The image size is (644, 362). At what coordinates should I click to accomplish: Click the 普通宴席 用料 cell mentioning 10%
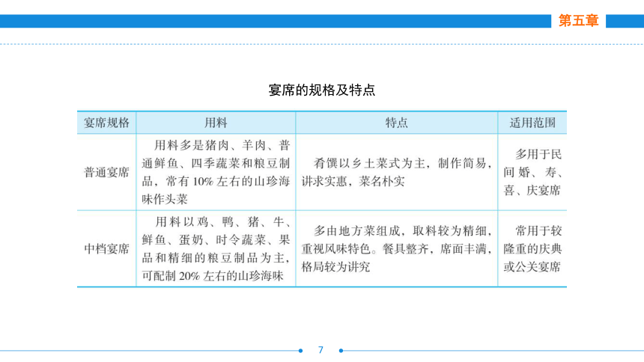216,172
